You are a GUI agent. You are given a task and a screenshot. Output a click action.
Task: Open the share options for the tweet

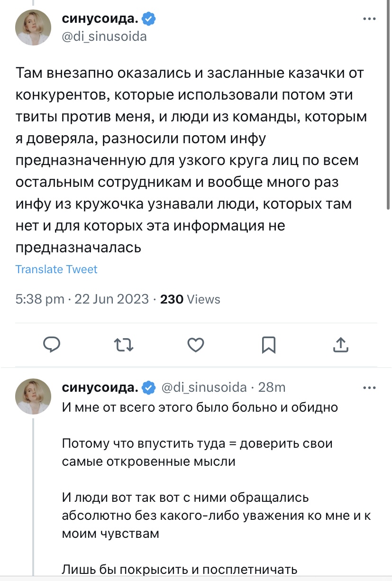(x=340, y=345)
